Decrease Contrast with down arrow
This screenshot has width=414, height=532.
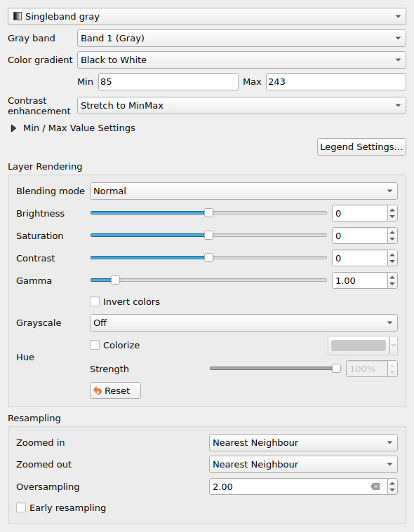coord(392,261)
